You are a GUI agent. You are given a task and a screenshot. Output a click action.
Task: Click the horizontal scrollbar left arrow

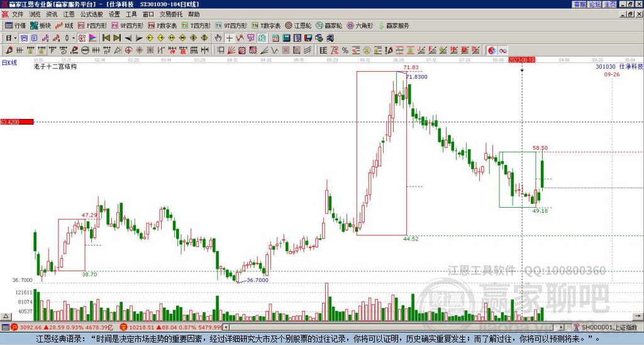[x=225, y=327]
